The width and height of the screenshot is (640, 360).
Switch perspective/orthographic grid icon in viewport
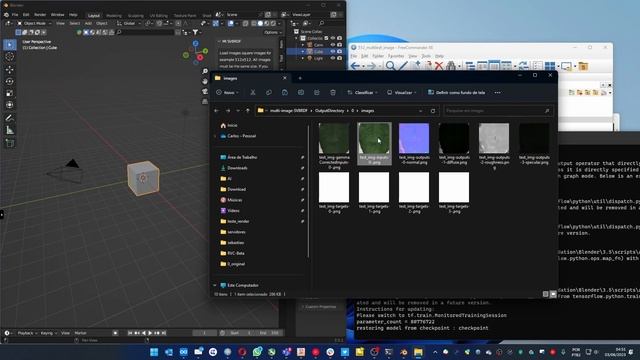(x=205, y=101)
